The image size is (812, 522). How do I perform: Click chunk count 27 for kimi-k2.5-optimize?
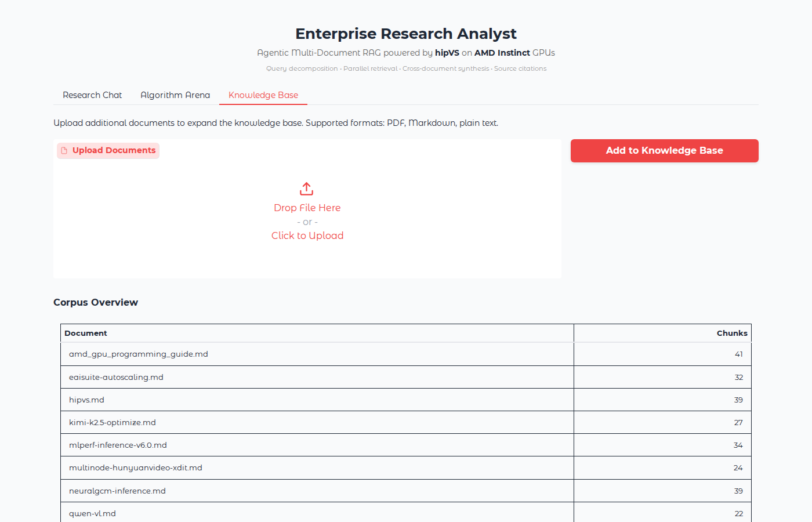coord(738,422)
